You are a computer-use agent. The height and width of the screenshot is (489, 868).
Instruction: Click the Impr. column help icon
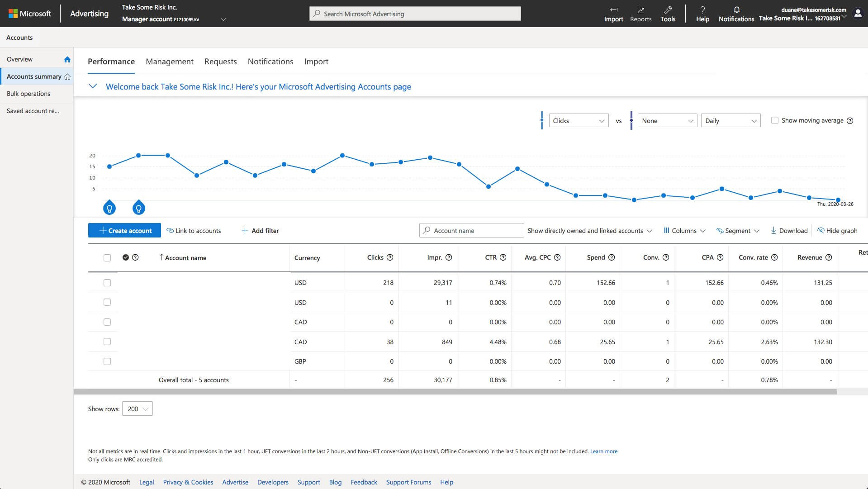click(449, 257)
